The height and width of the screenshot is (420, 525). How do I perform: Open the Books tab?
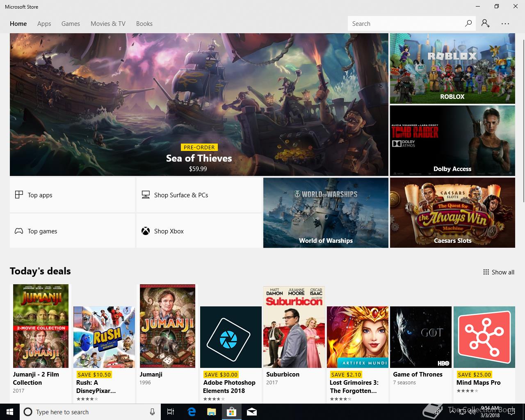[x=144, y=24]
